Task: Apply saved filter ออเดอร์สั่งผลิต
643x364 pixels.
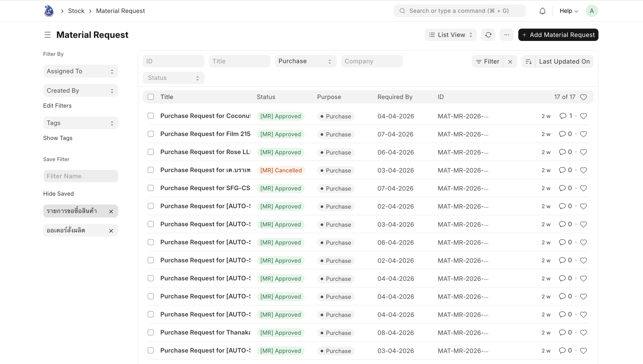Action: tap(66, 230)
